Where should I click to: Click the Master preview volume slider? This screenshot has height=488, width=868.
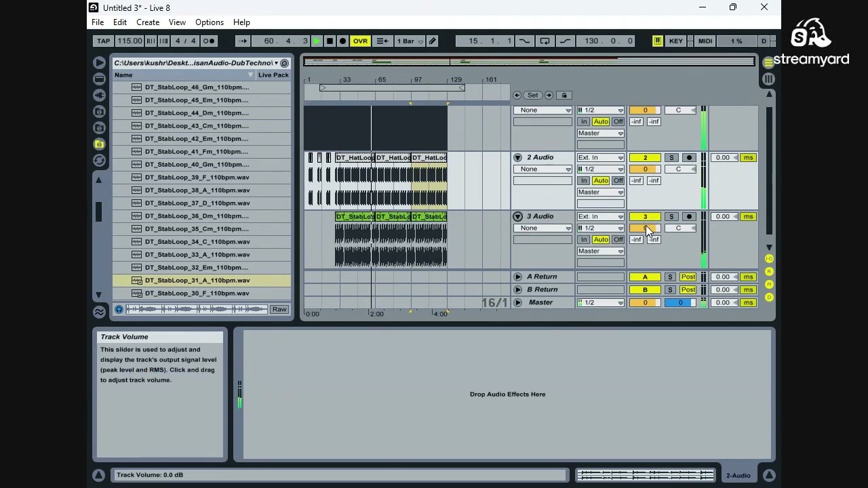[680, 303]
